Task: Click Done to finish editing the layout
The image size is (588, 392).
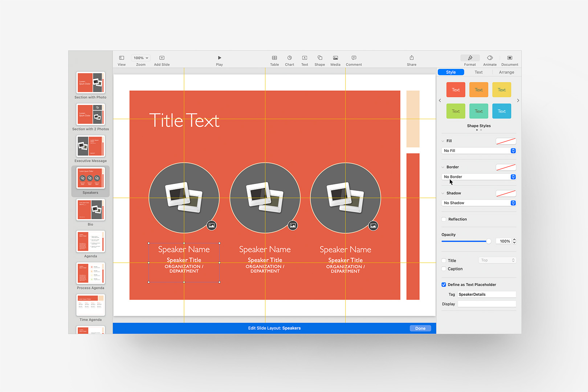Action: click(x=420, y=328)
